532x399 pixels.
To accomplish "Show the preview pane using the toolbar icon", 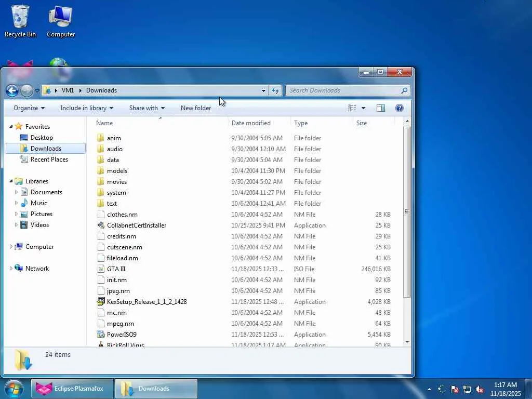I will (x=381, y=108).
